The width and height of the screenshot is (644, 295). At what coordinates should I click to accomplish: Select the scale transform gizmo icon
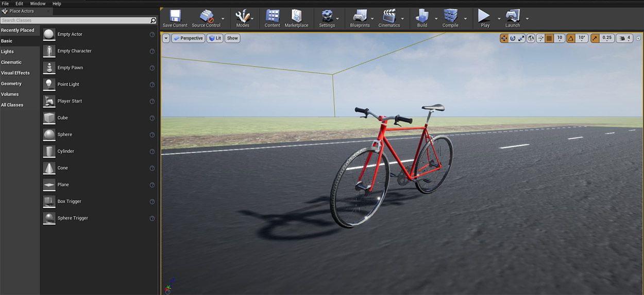pyautogui.click(x=521, y=38)
